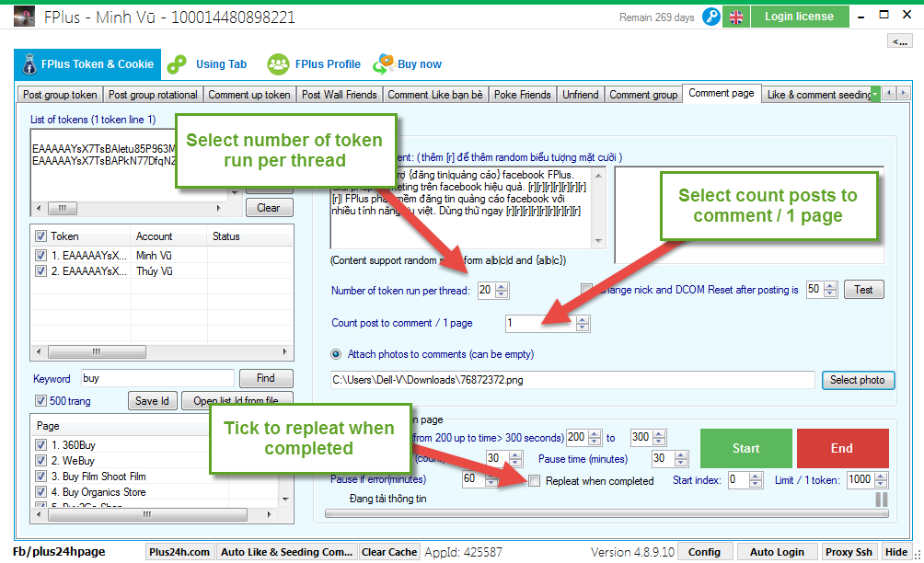Switch to Comment group tab

coord(643,95)
